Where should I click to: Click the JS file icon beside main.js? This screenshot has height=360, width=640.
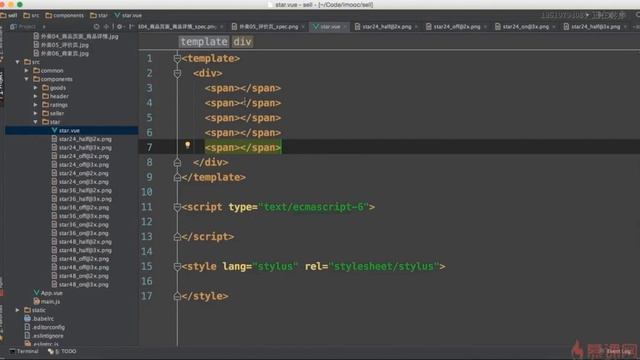coord(36,301)
